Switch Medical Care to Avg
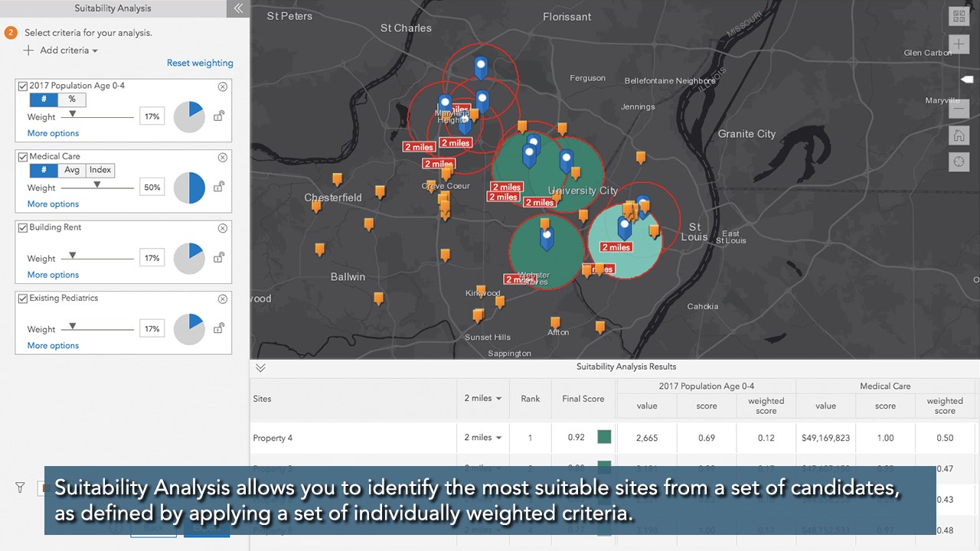This screenshot has height=551, width=980. pyautogui.click(x=72, y=171)
